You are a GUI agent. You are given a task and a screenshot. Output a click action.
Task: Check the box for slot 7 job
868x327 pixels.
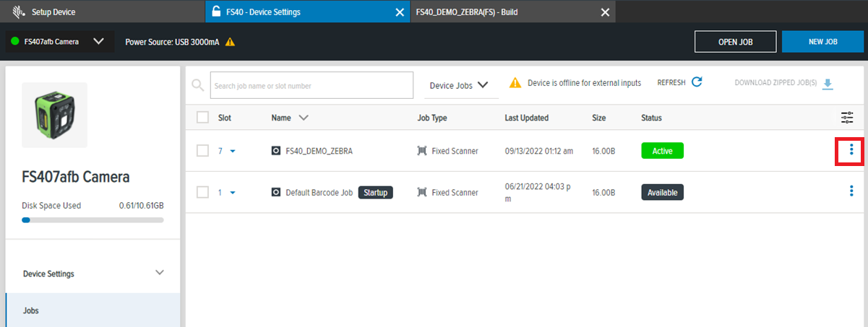click(x=203, y=150)
